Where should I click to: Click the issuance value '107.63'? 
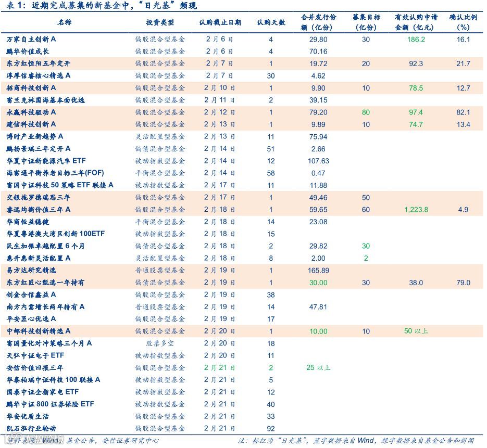(x=318, y=161)
